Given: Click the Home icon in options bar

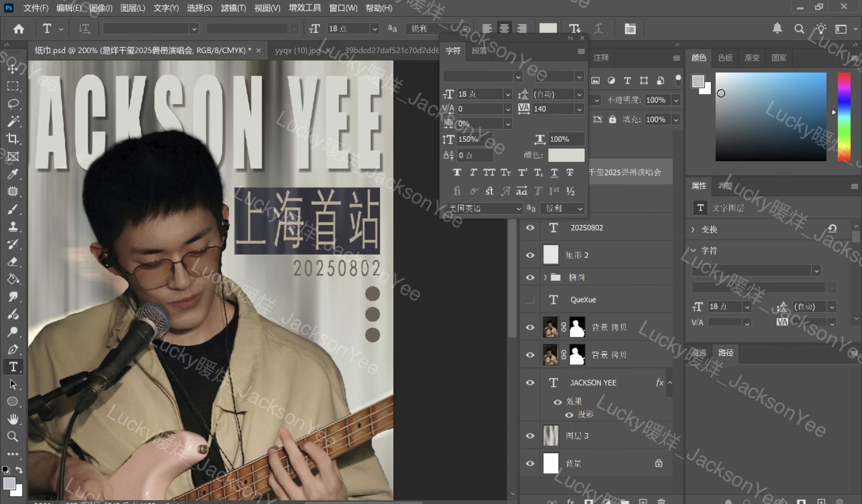Looking at the screenshot, I should pos(19,29).
